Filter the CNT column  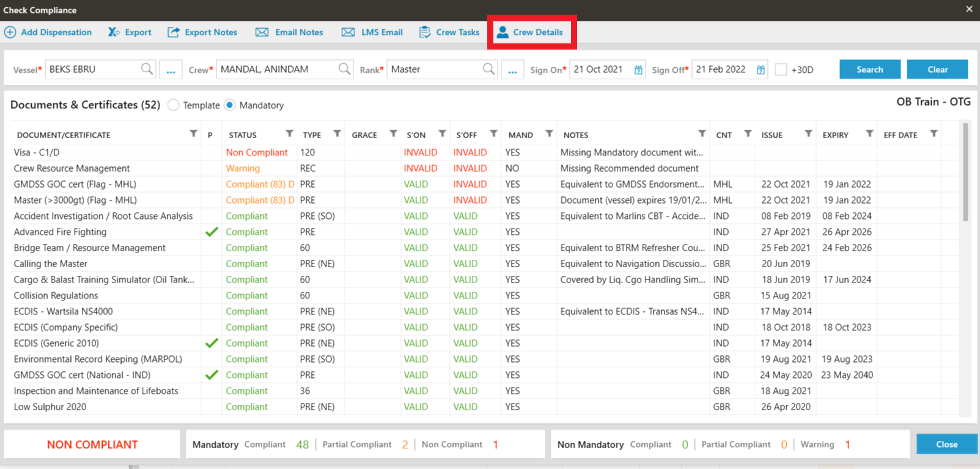[x=748, y=134]
